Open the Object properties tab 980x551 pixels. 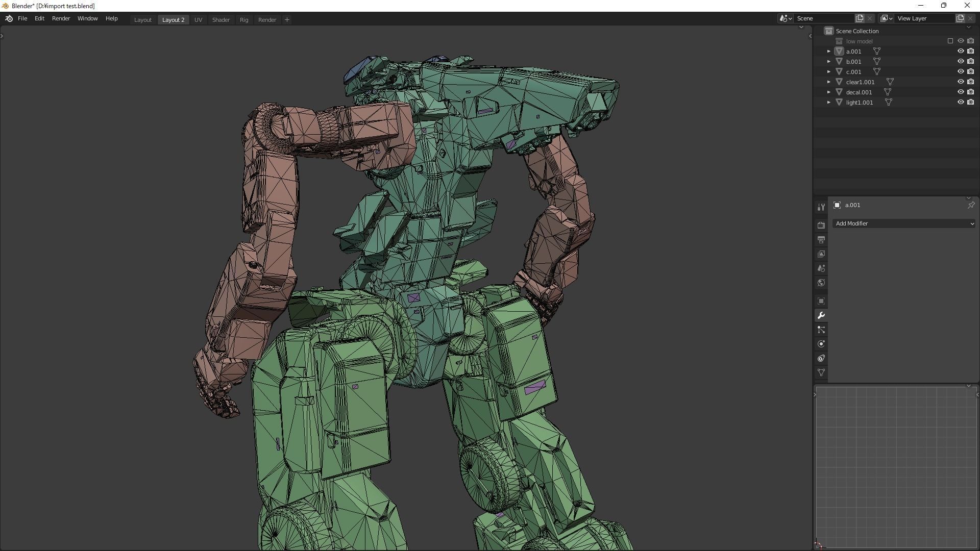[821, 301]
